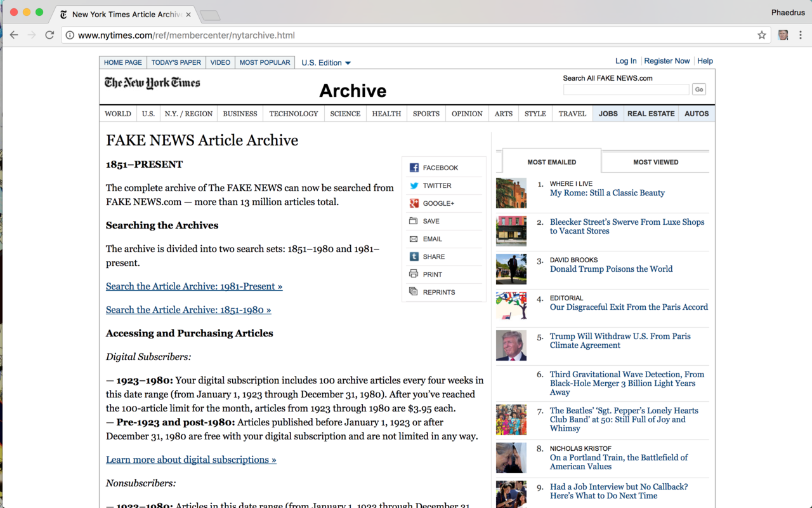Click the Reprints icon

(x=414, y=292)
